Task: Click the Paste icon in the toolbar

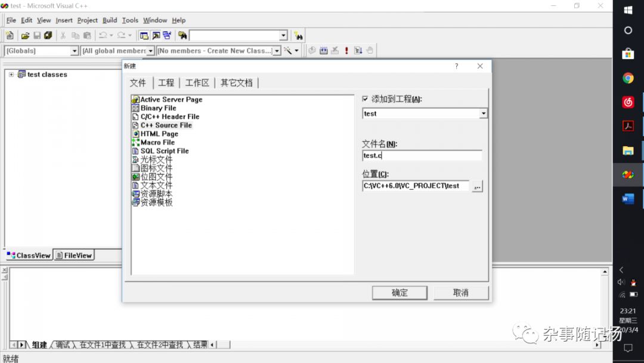Action: 86,35
